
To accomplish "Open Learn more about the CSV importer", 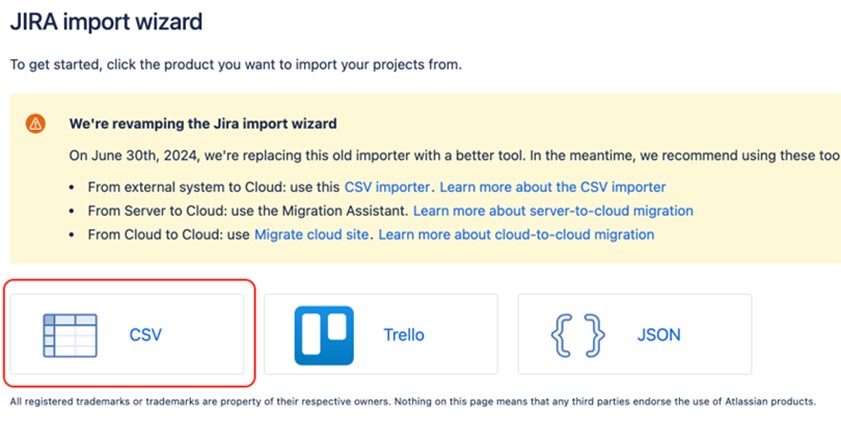I will point(553,187).
